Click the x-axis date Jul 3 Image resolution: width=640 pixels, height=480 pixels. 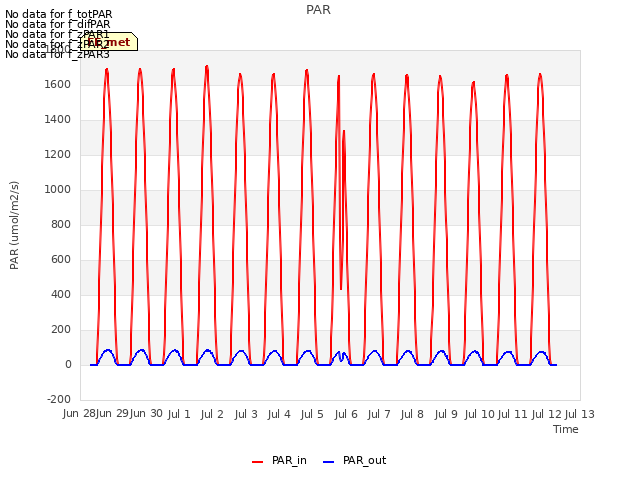pyautogui.click(x=246, y=414)
